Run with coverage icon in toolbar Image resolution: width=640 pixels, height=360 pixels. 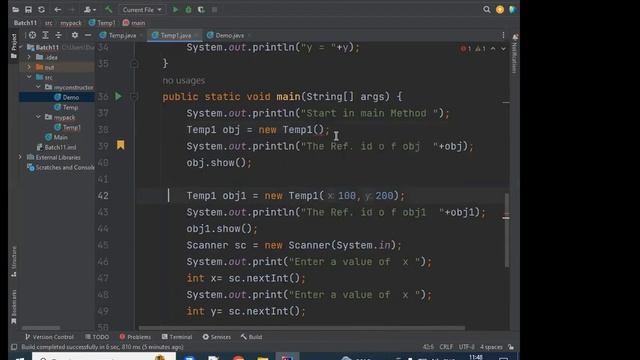pos(201,9)
